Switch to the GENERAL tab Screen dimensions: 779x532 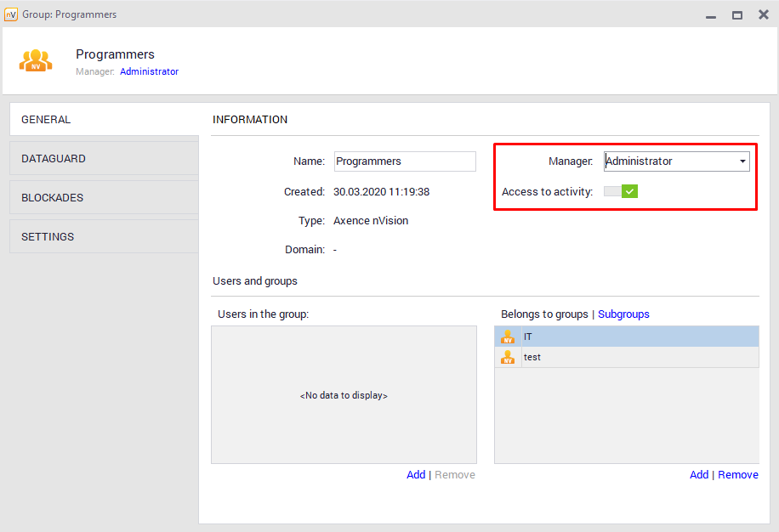[x=104, y=120]
